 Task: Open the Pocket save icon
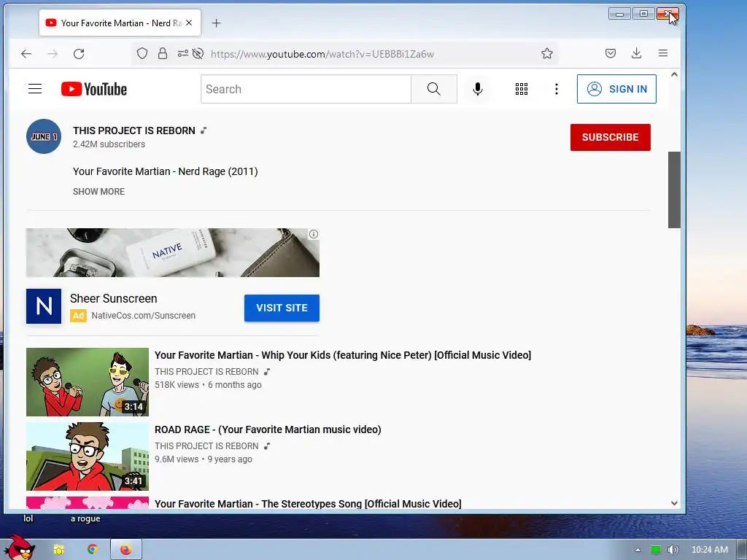coord(611,53)
